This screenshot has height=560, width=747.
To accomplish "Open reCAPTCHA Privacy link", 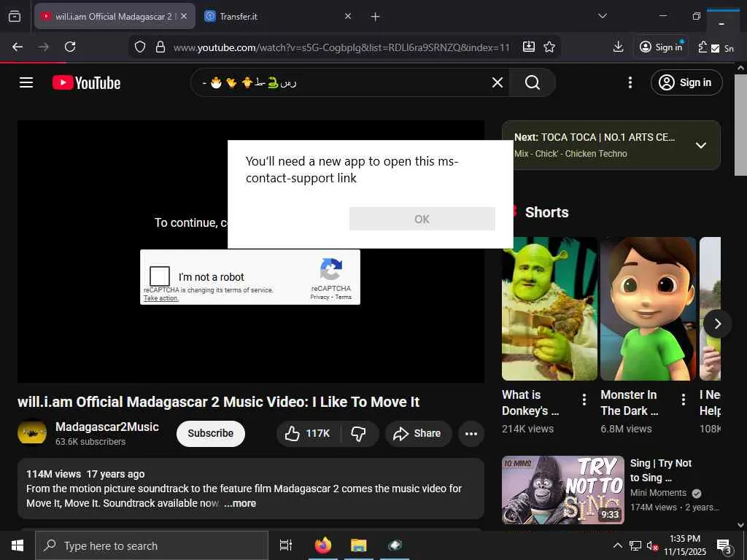I will (320, 297).
